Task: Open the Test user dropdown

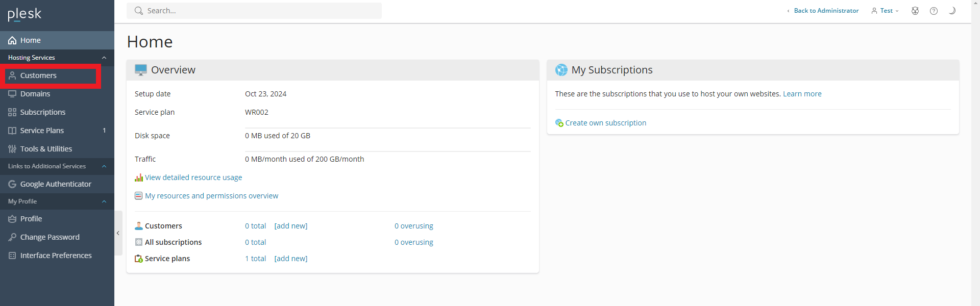Action: [886, 11]
